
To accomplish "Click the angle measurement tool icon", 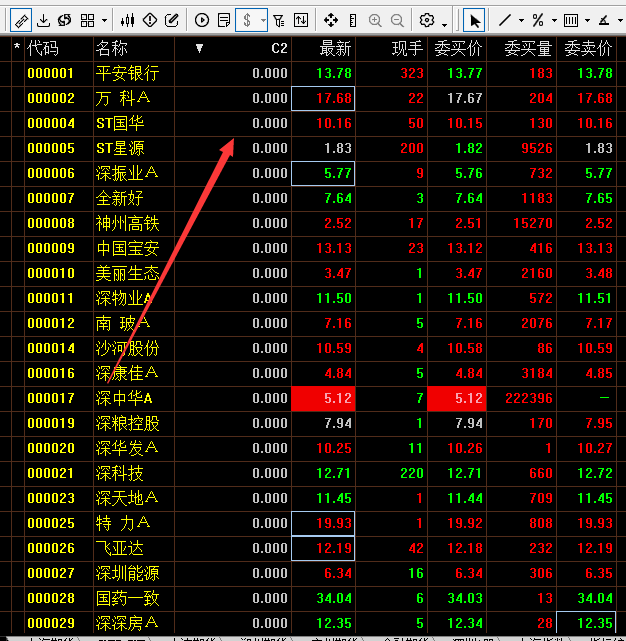I will [604, 20].
